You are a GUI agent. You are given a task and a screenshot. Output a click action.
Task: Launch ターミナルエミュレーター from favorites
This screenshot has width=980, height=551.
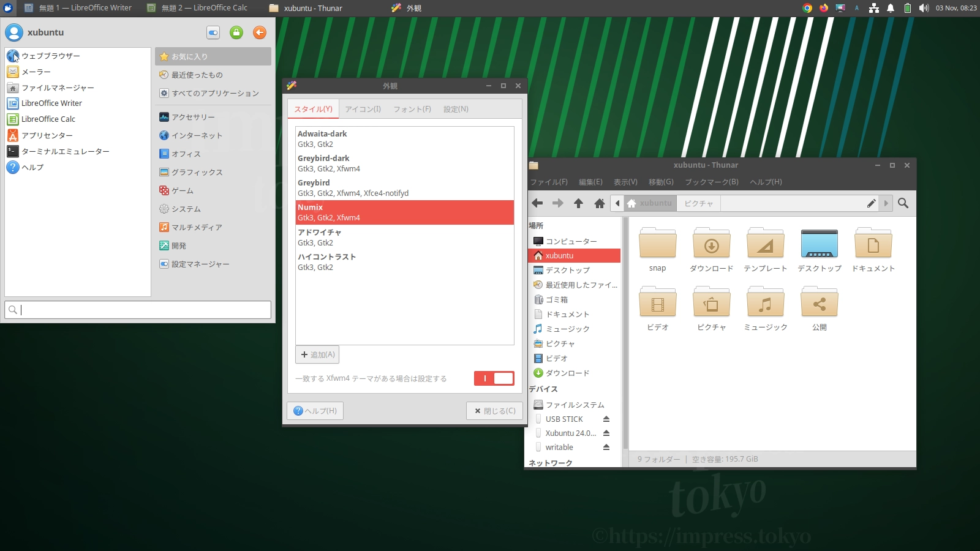[x=78, y=151]
